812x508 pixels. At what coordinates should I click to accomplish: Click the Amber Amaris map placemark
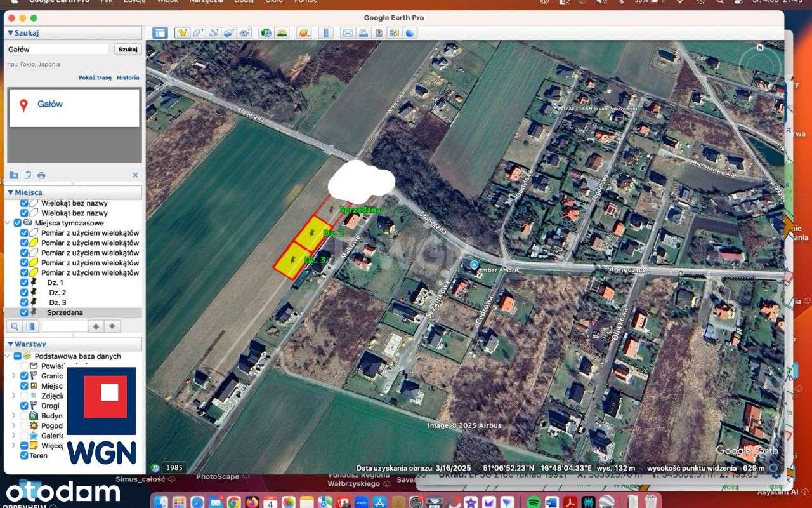474,264
